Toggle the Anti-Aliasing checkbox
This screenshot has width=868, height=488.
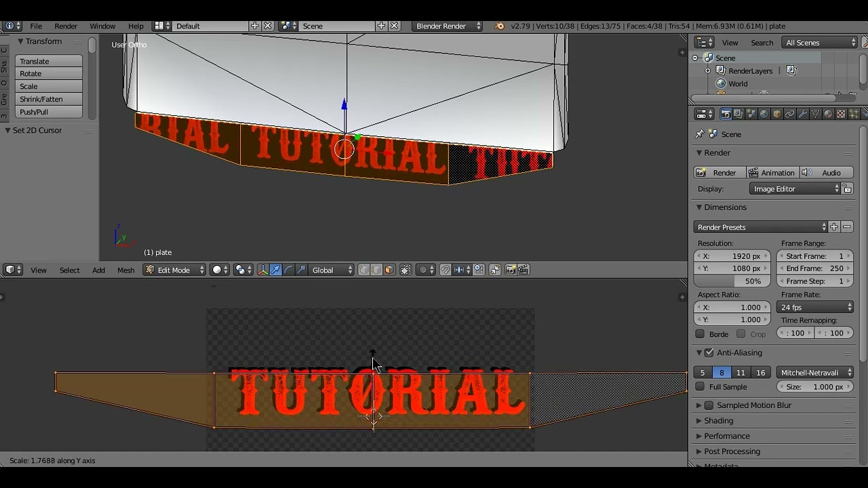pos(709,352)
